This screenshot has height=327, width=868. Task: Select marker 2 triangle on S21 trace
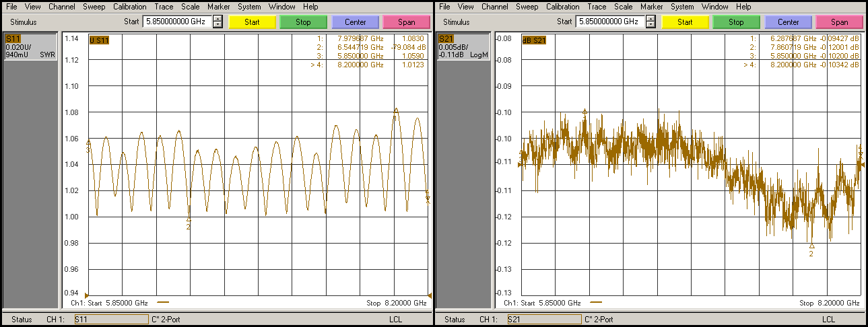point(811,246)
